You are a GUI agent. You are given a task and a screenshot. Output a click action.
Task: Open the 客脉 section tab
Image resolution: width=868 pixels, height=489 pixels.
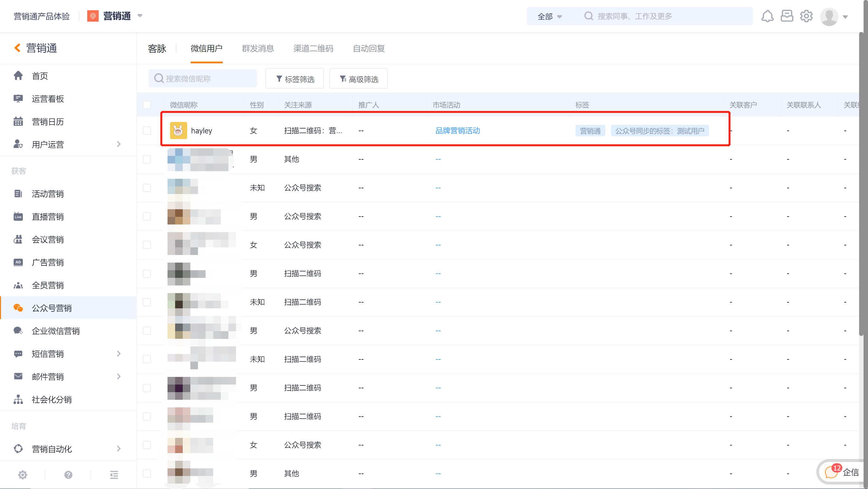tap(157, 49)
